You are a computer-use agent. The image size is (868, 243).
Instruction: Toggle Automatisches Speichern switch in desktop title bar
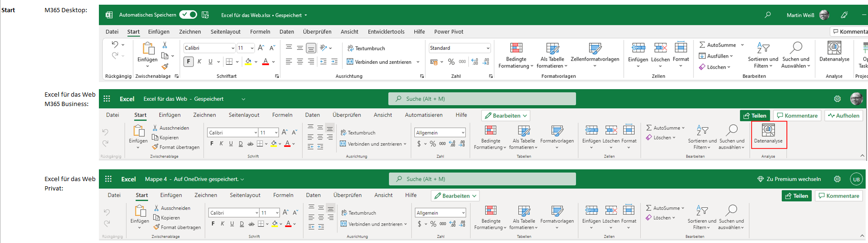(x=188, y=15)
